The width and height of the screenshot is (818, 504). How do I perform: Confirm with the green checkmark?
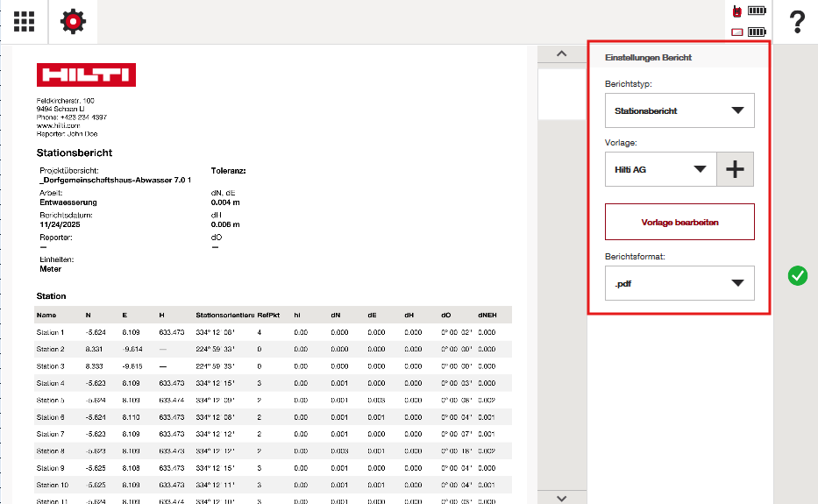797,276
